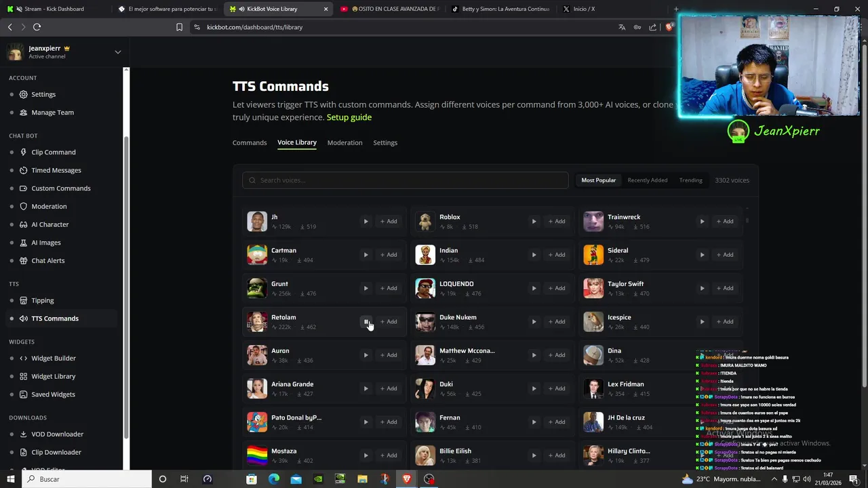
Task: Add the Mostaza voice
Action: 389,455
